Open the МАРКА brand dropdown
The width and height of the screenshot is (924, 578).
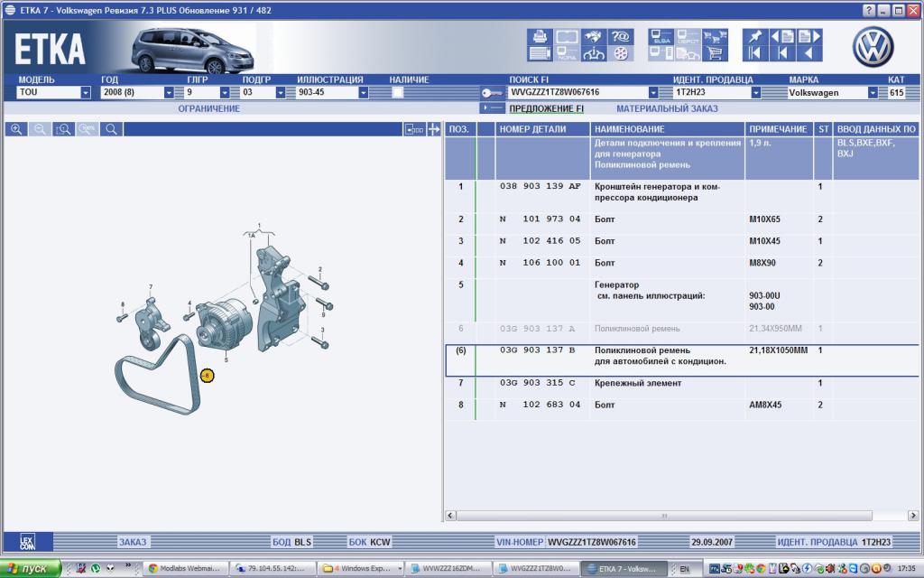click(873, 93)
